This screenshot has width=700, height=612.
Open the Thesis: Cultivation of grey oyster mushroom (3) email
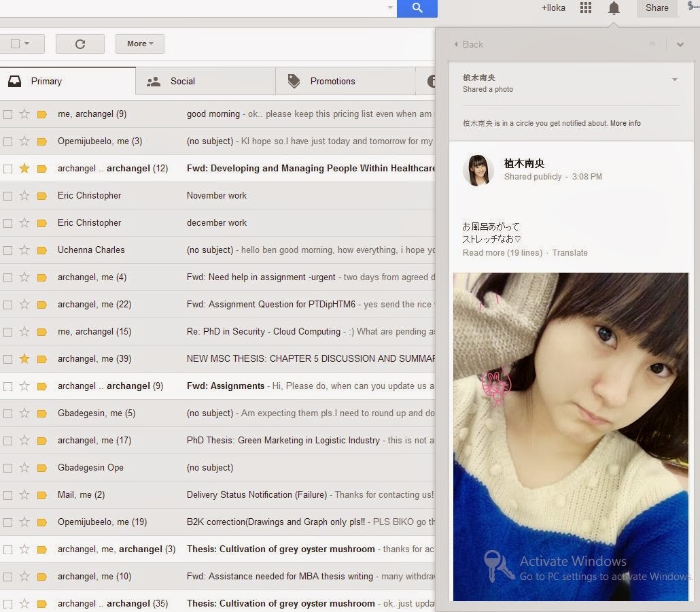(x=217, y=549)
